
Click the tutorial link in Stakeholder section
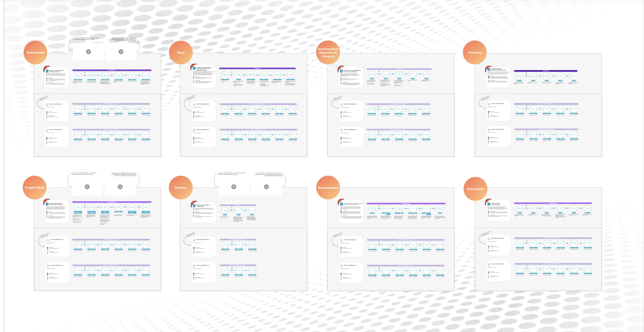pos(121,51)
